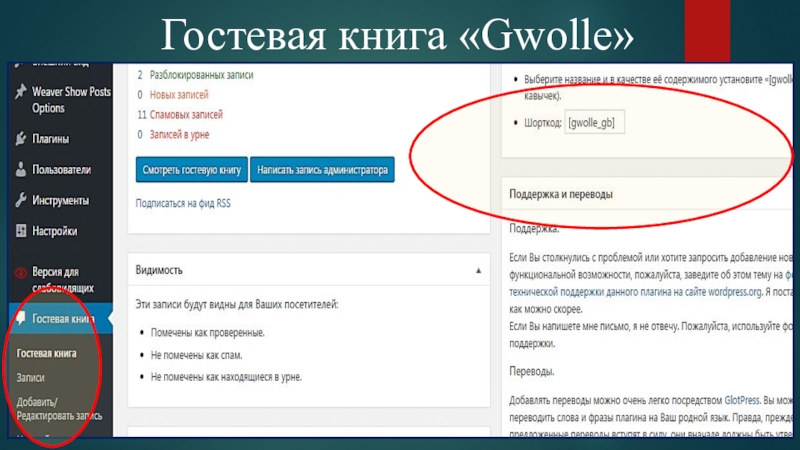Viewport: 800px width, 450px height.
Task: Click the user icon beside Пользователи
Action: pyautogui.click(x=20, y=169)
